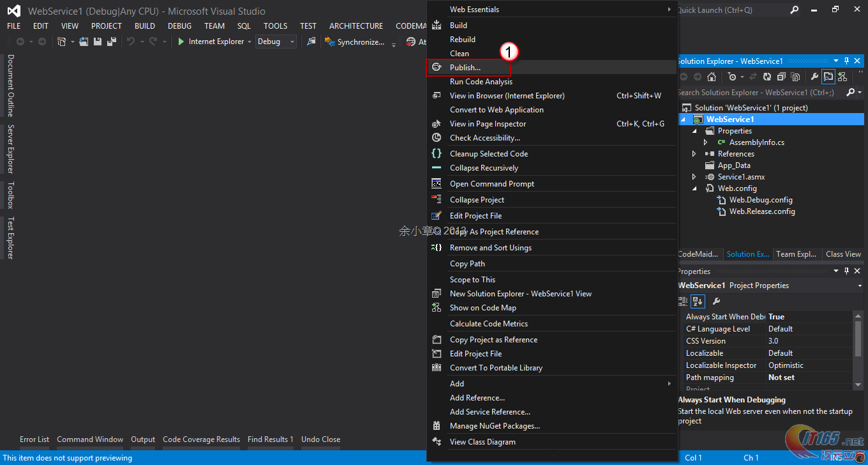Click the Synchronize toolbar button

click(x=355, y=42)
